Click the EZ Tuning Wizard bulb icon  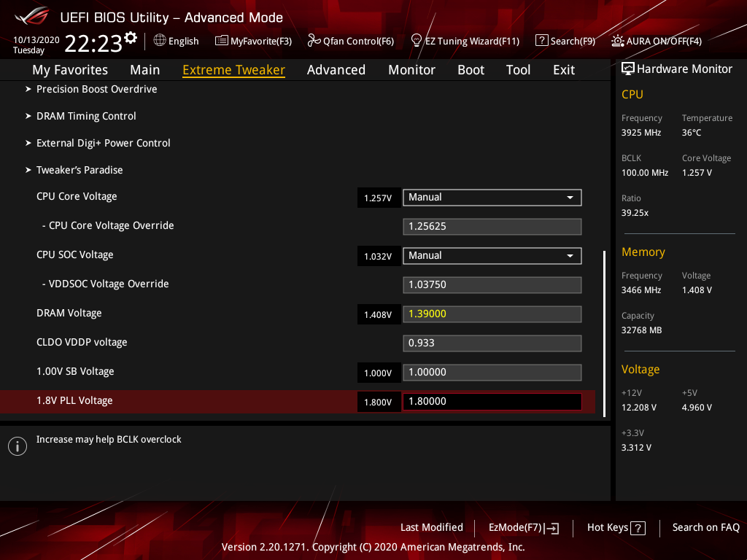point(417,41)
